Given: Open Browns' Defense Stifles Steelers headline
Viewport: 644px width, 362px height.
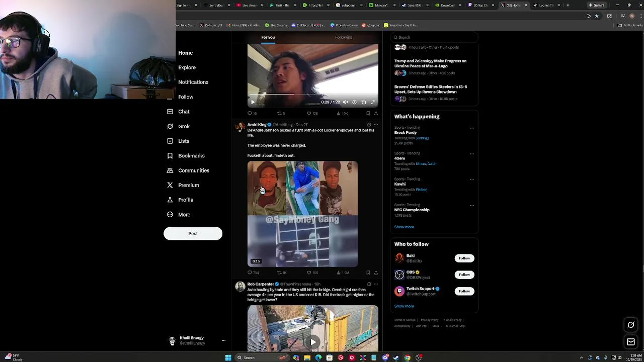Looking at the screenshot, I should [431, 89].
